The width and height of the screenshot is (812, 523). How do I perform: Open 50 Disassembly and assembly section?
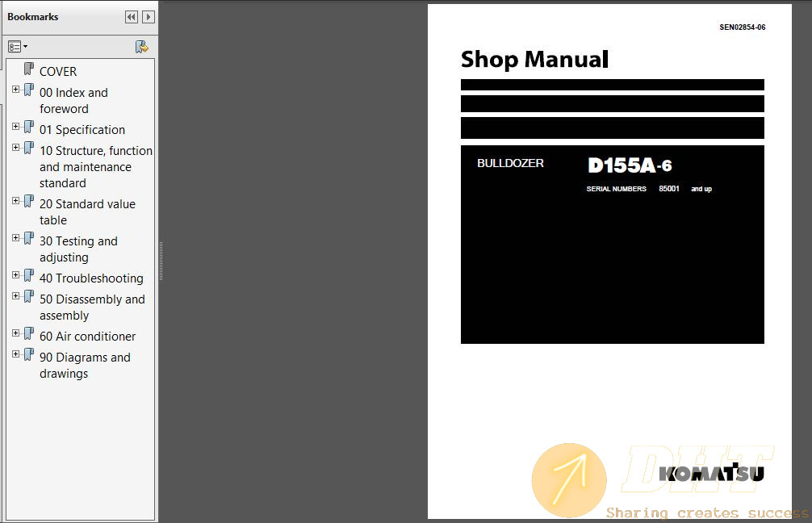tap(92, 307)
